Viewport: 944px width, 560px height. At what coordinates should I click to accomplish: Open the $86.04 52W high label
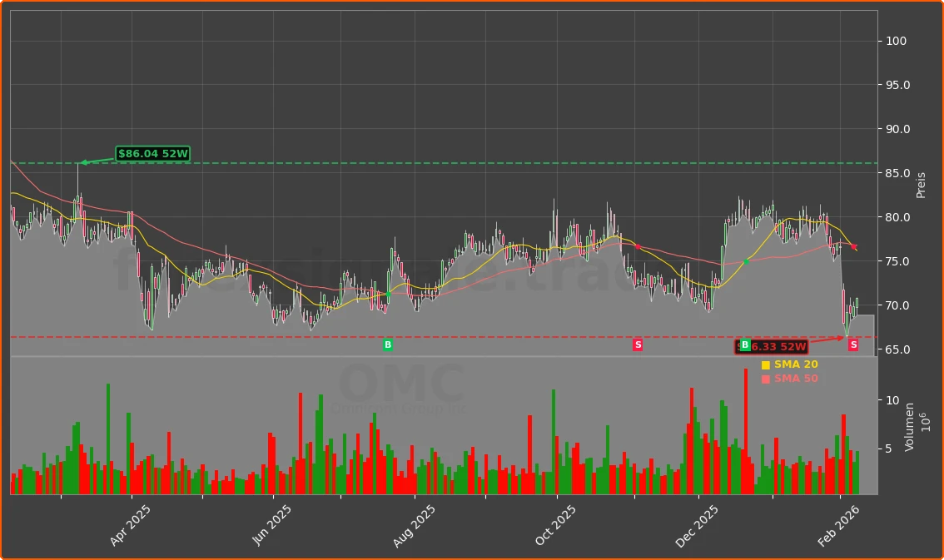tap(154, 153)
